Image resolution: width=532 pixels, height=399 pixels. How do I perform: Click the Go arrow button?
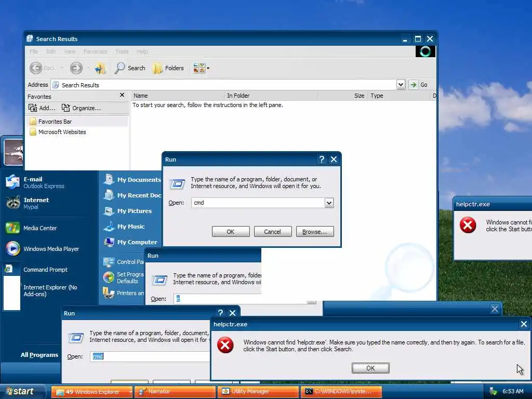point(418,85)
